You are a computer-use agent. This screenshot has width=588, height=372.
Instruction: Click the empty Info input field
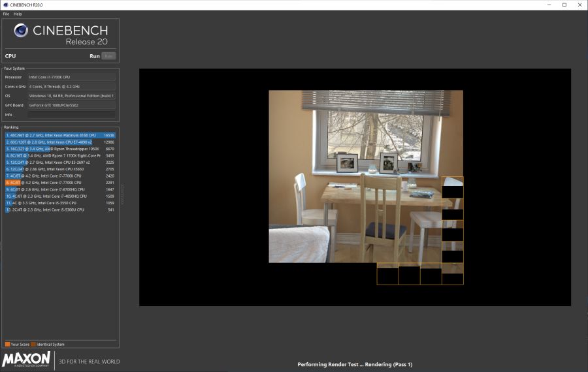(72, 115)
